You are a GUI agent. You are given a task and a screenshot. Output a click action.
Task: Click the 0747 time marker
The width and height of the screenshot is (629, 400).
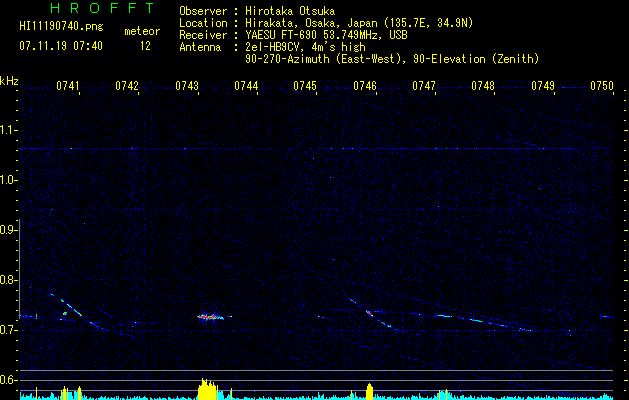click(424, 86)
